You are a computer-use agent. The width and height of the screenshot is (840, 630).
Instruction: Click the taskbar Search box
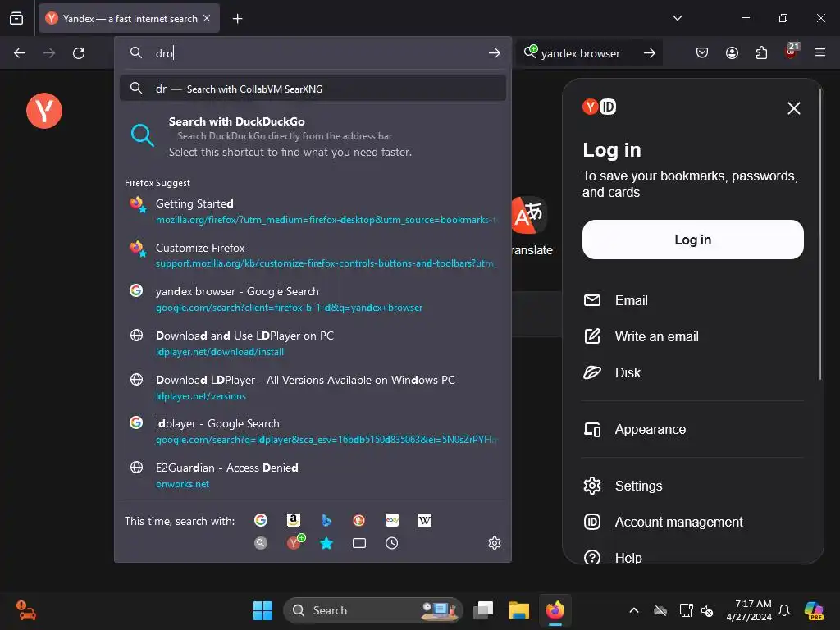(x=372, y=610)
